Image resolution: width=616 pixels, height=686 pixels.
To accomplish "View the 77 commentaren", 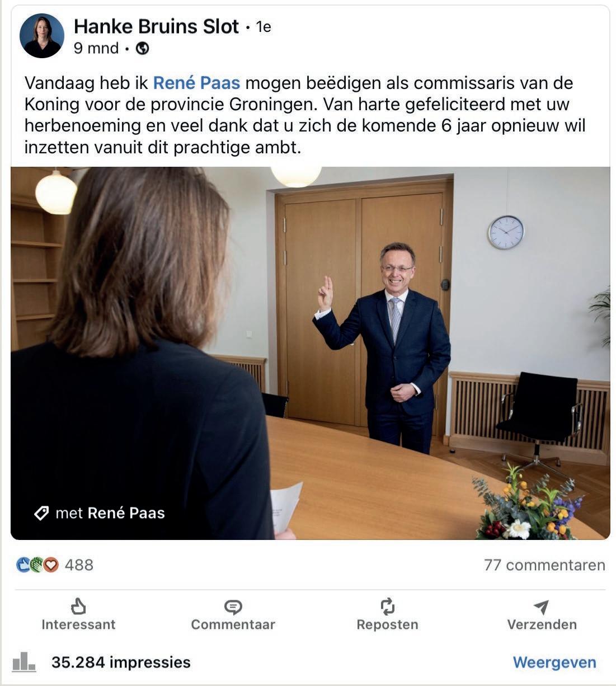I will pyautogui.click(x=544, y=565).
